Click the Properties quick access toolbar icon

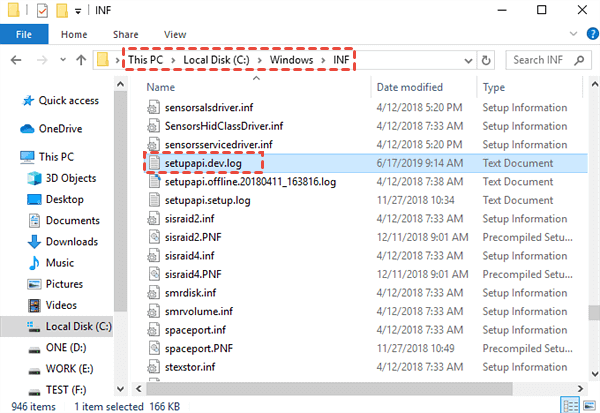click(42, 10)
